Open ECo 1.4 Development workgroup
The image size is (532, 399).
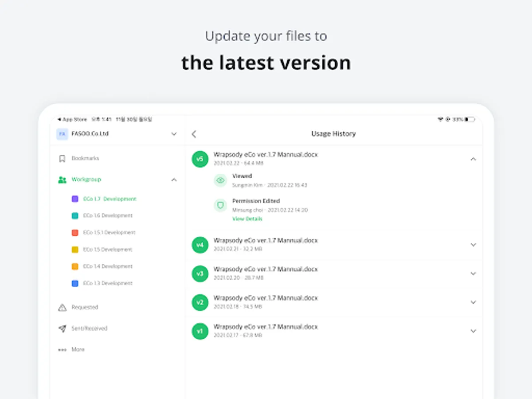108,266
